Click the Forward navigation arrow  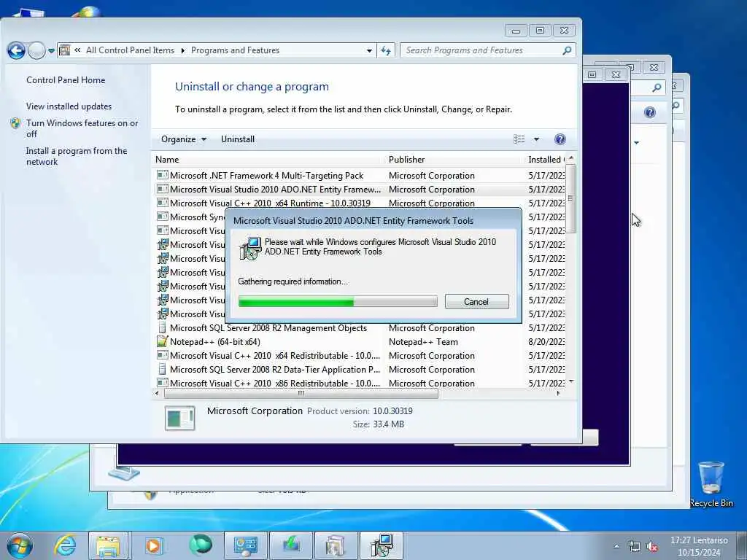(x=36, y=50)
